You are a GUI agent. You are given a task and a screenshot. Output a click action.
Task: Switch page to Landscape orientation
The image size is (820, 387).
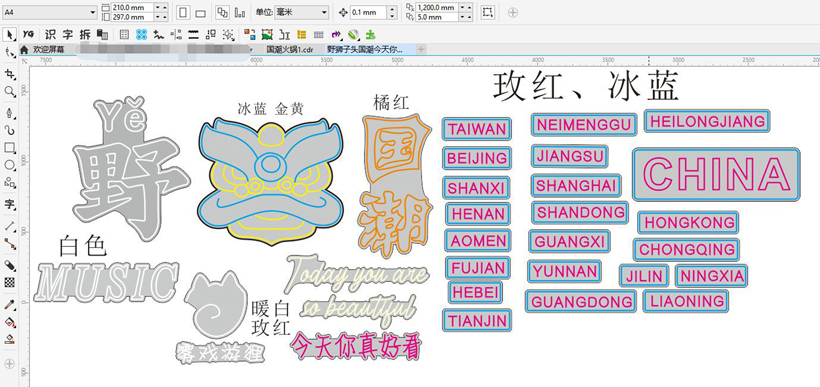tap(200, 13)
